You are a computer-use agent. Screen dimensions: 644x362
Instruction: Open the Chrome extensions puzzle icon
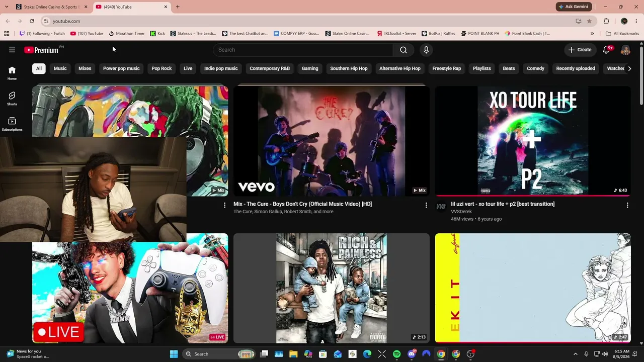[606, 21]
